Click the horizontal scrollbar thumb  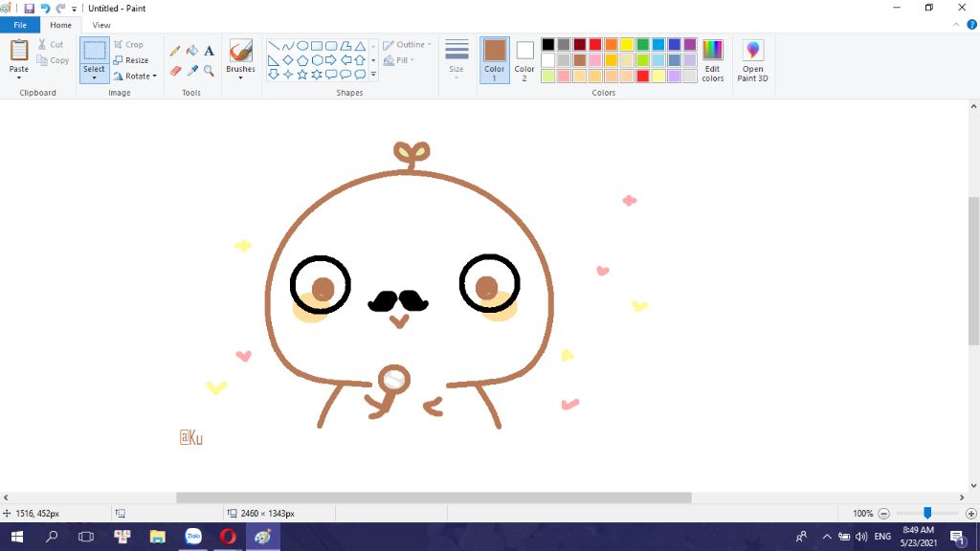(434, 497)
